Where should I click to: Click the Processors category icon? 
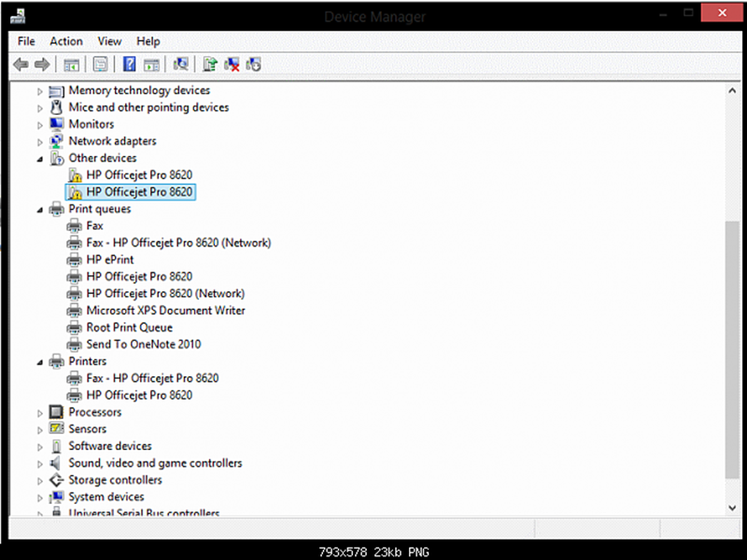pos(57,412)
